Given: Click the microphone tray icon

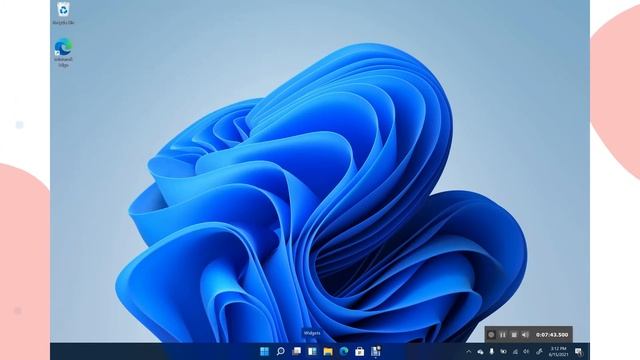Looking at the screenshot, I should 492,351.
